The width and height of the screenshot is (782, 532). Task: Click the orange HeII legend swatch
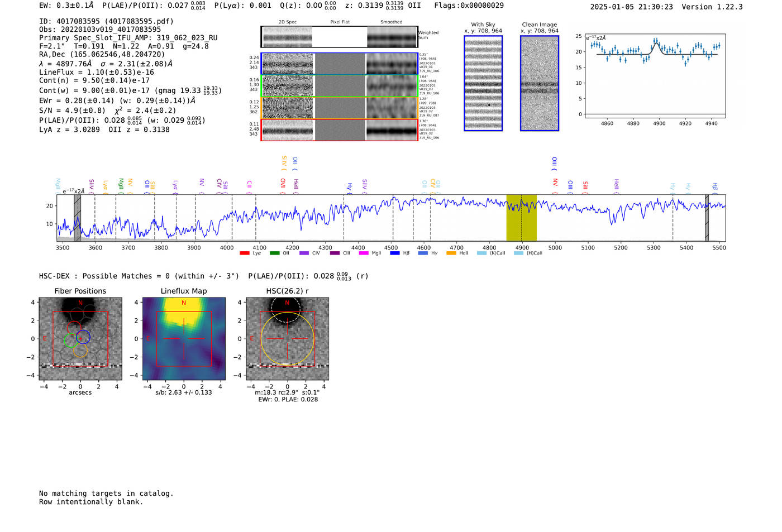451,253
